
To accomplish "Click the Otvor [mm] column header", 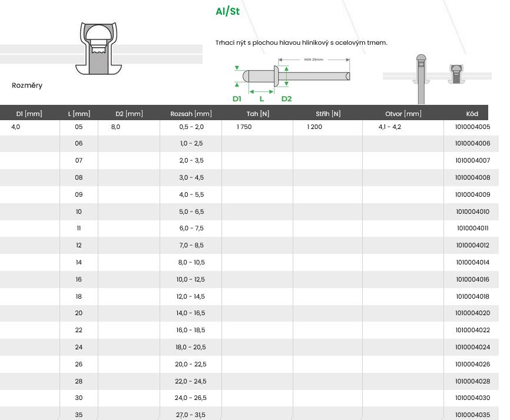I will [x=403, y=114].
